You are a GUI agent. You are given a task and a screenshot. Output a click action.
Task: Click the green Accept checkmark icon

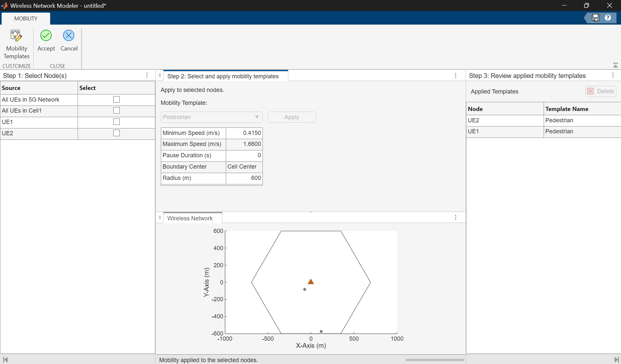click(46, 36)
